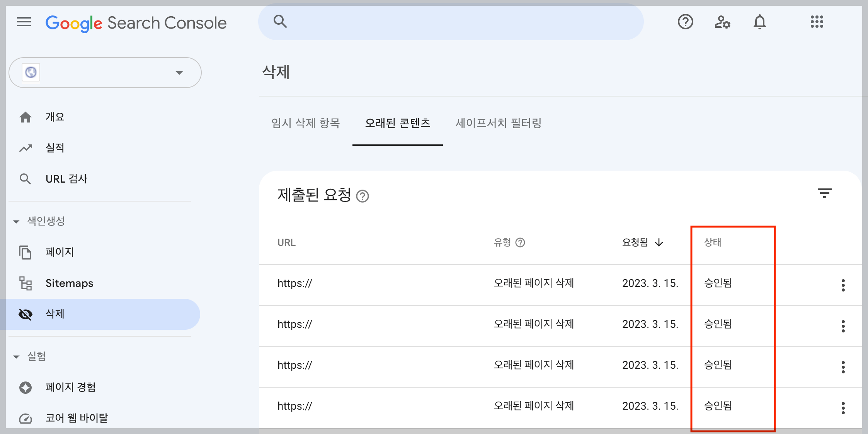Open the help menu from the top bar
This screenshot has width=868, height=434.
(x=686, y=22)
